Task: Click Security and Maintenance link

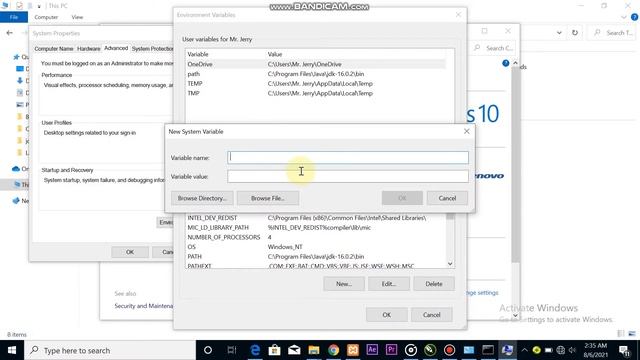Action: click(143, 306)
